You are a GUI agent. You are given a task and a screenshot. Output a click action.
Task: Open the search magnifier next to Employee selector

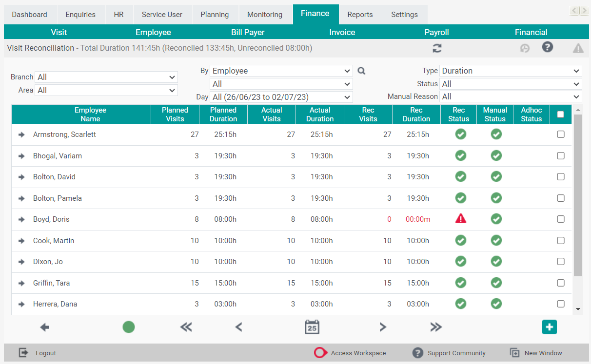coord(361,71)
